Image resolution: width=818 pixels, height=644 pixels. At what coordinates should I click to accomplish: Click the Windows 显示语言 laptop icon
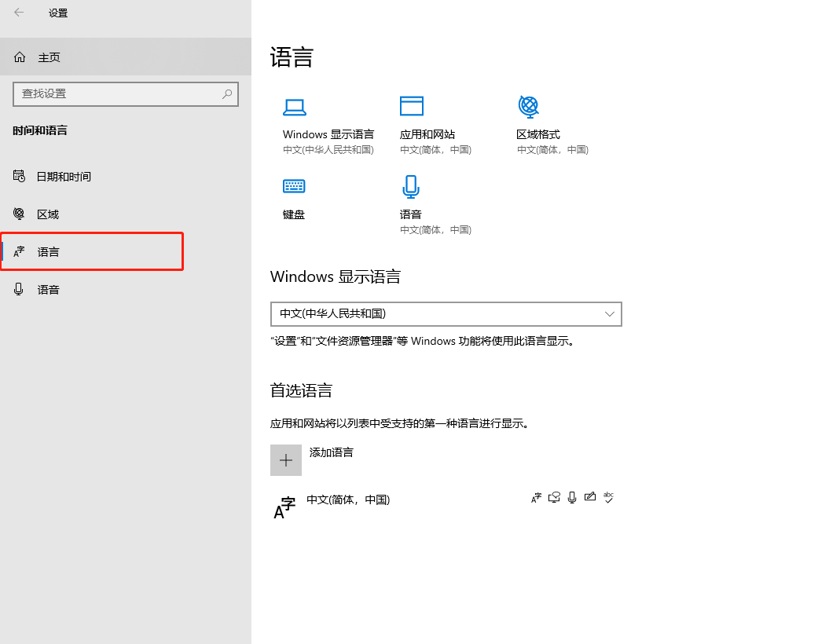click(x=294, y=108)
